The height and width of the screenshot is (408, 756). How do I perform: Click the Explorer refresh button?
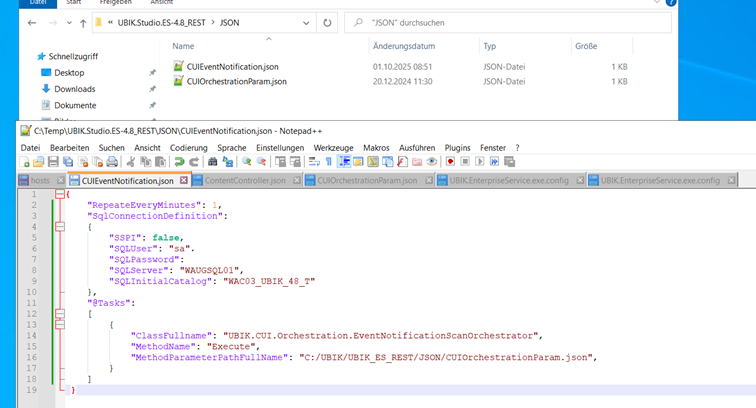pos(328,21)
